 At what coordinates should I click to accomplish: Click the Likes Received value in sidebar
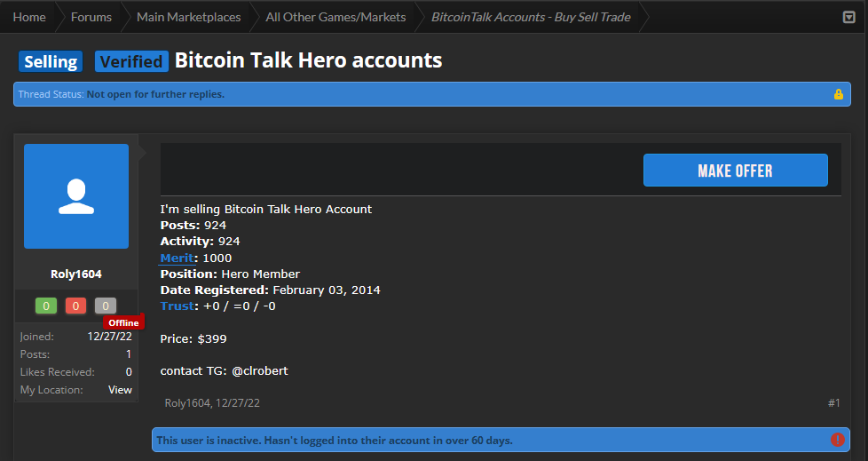(129, 372)
